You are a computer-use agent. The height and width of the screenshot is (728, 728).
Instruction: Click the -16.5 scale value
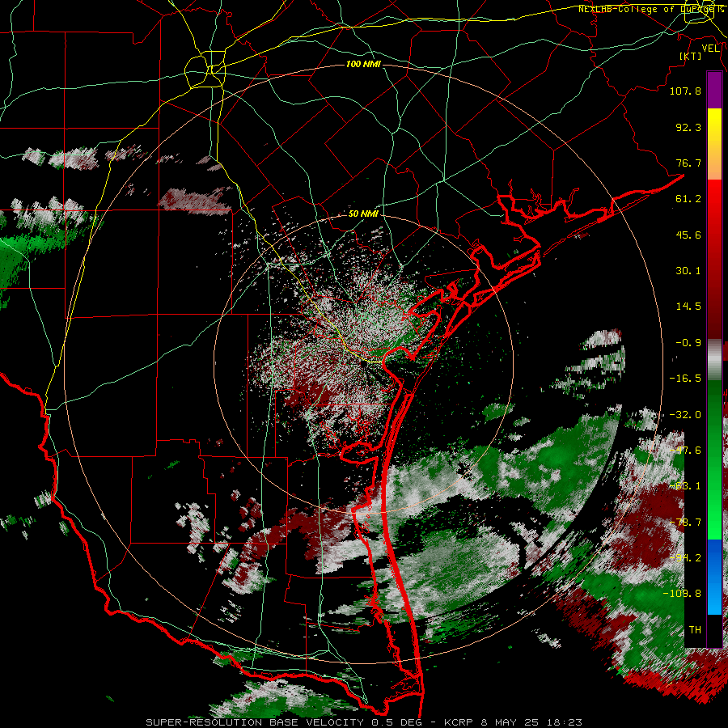pyautogui.click(x=685, y=379)
